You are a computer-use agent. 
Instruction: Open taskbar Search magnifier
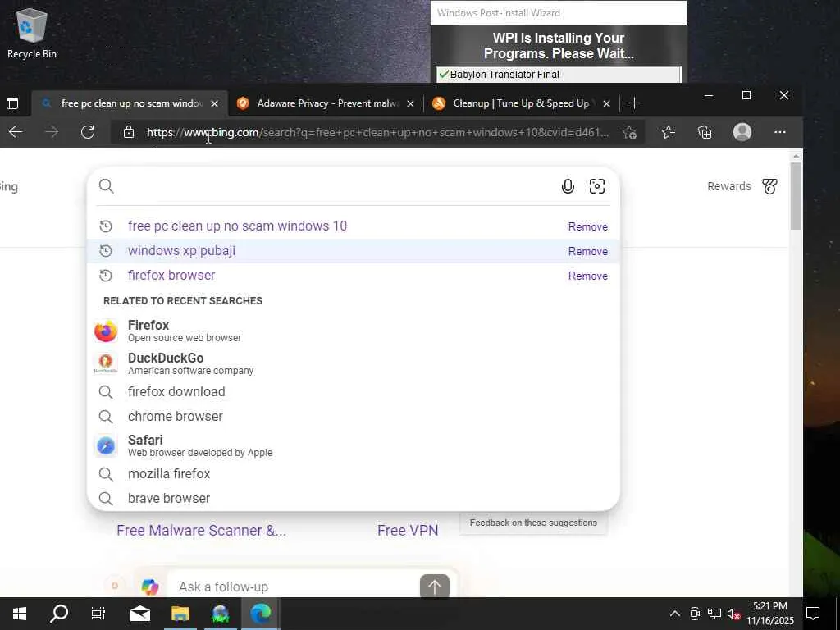click(59, 614)
